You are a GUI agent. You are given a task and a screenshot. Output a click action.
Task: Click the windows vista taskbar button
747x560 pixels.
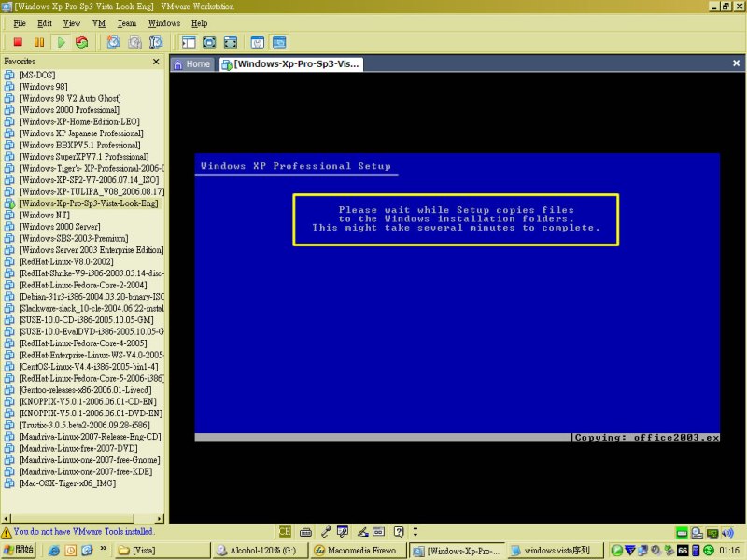pyautogui.click(x=555, y=551)
